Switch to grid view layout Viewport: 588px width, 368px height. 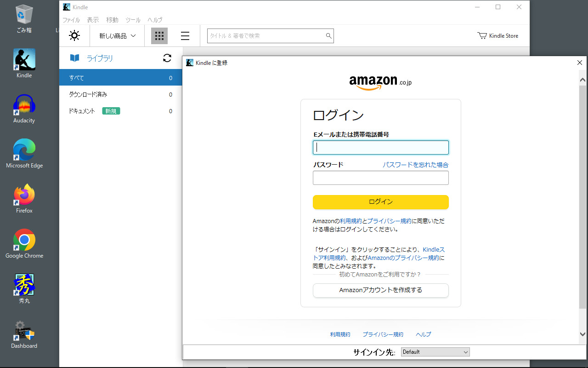(x=159, y=36)
